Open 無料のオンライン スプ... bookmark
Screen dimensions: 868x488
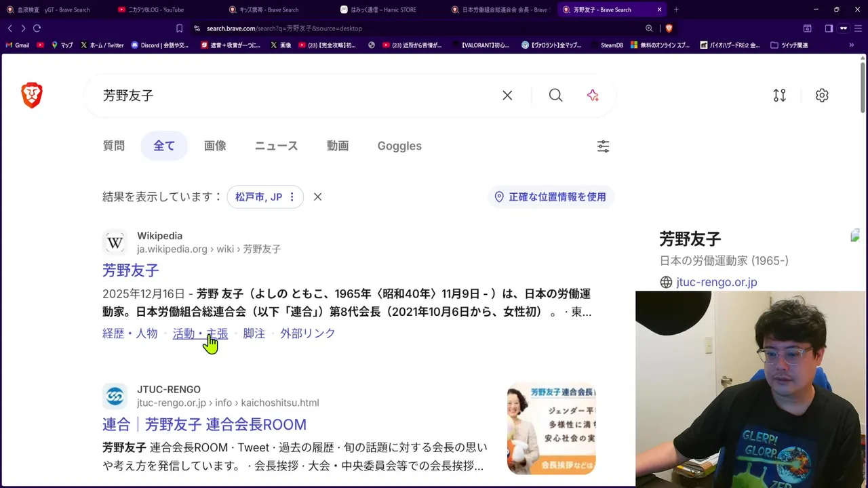[x=660, y=45]
